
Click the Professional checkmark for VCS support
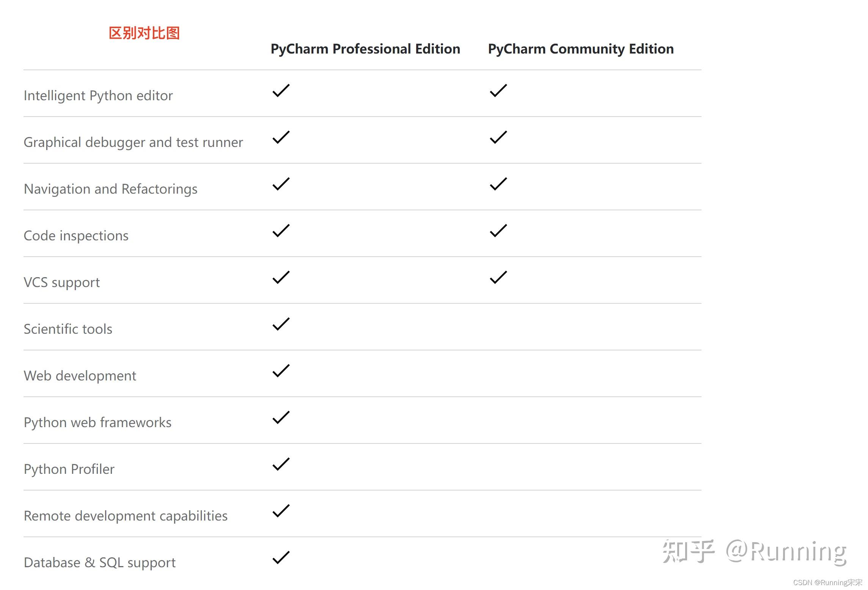(281, 277)
